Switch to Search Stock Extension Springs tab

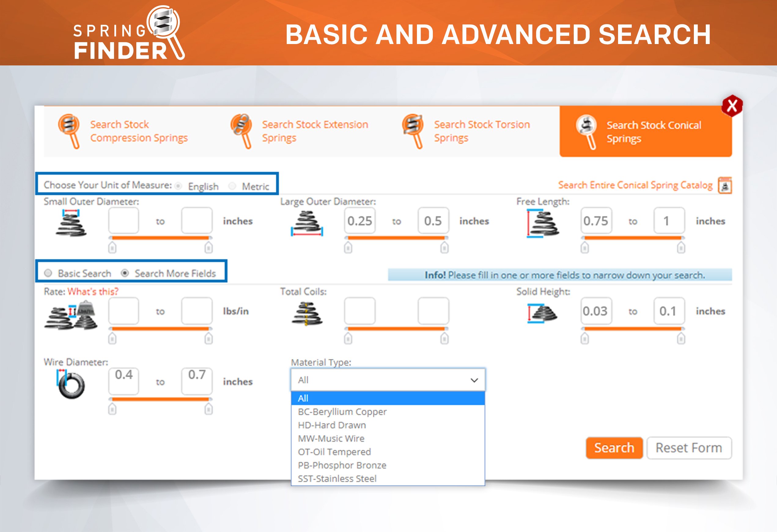tap(315, 131)
